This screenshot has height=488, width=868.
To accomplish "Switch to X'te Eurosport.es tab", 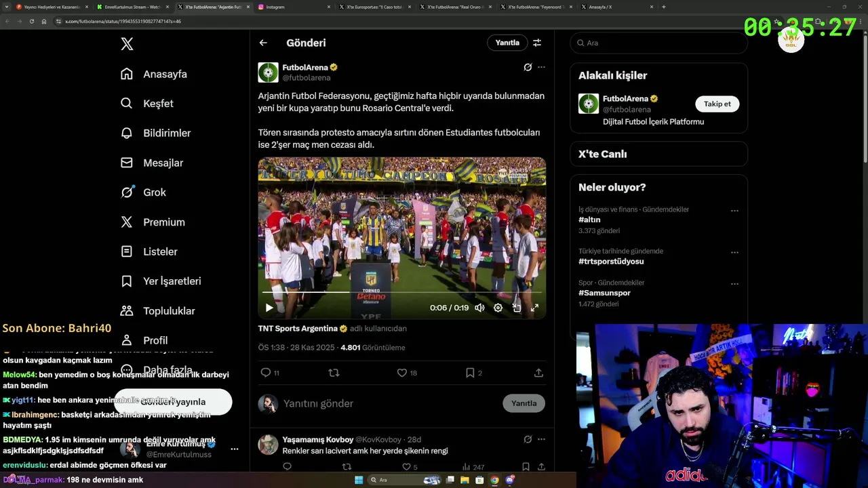I will point(374,7).
